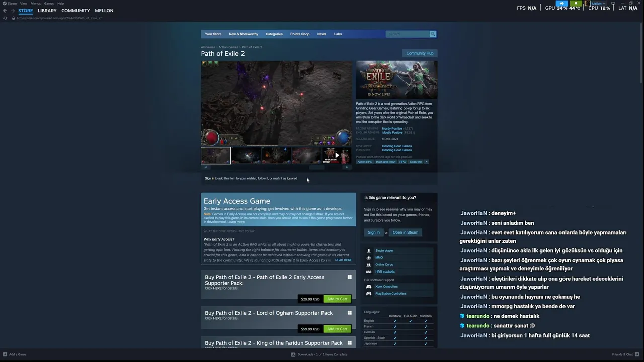Switch to the LIBRARY tab

coord(47,11)
